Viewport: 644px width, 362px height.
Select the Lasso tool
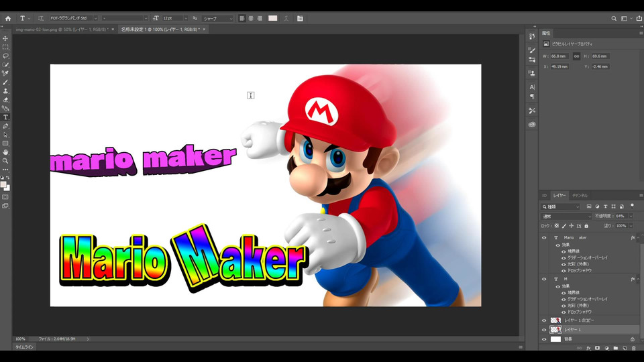[5, 56]
